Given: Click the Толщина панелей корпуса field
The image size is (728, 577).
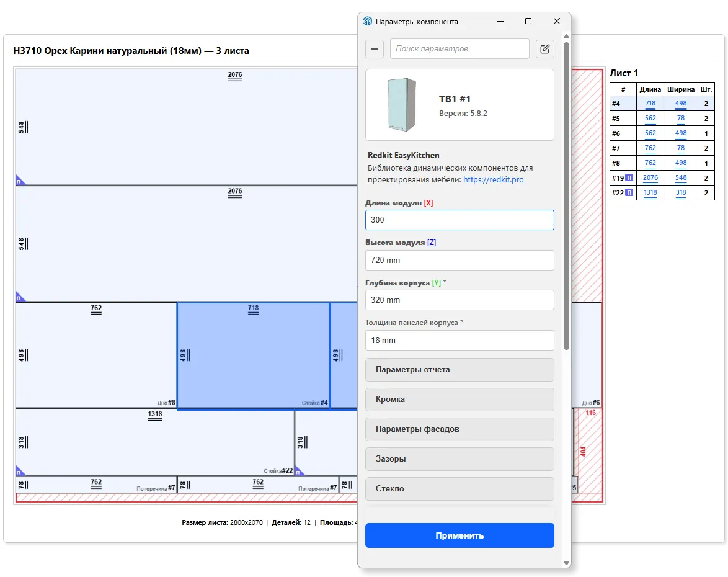Looking at the screenshot, I should [x=459, y=340].
